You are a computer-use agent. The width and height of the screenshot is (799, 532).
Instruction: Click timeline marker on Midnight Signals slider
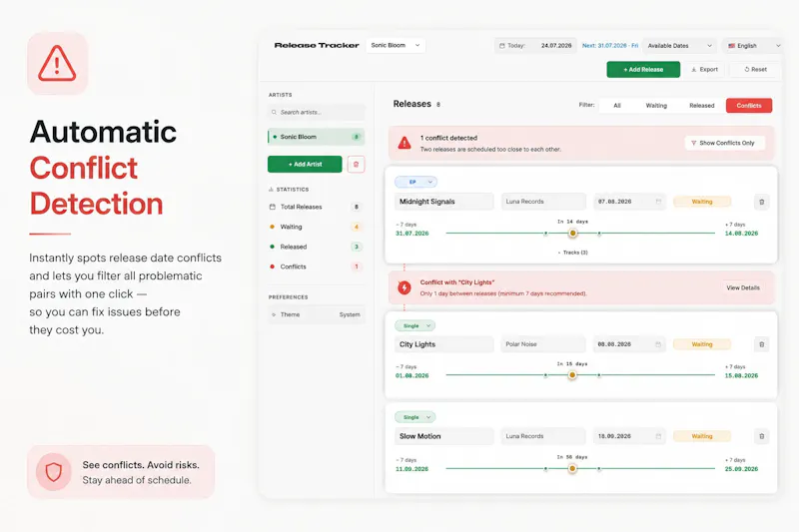(x=572, y=233)
